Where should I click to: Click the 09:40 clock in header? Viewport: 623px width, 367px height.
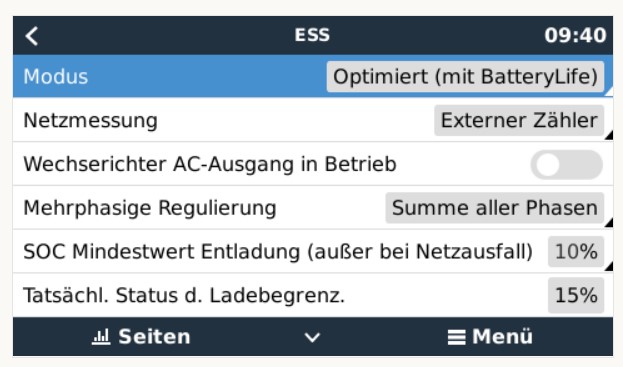click(575, 35)
